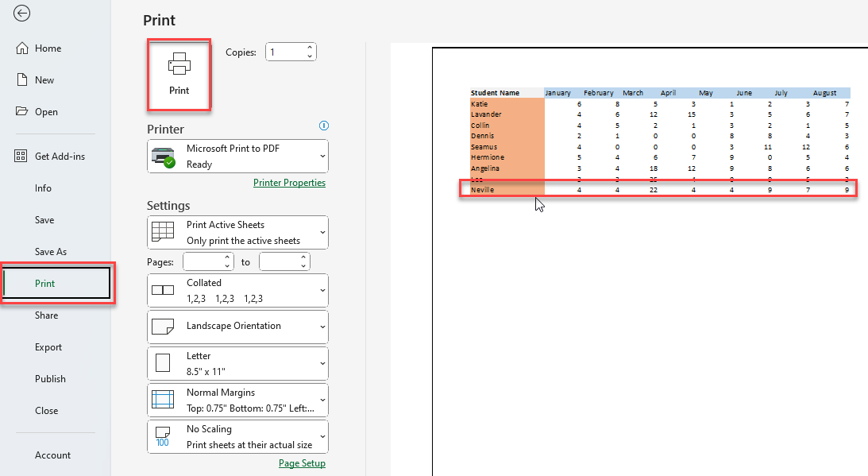This screenshot has width=868, height=476.
Task: Expand the Normal Margins dropdown
Action: tap(237, 400)
